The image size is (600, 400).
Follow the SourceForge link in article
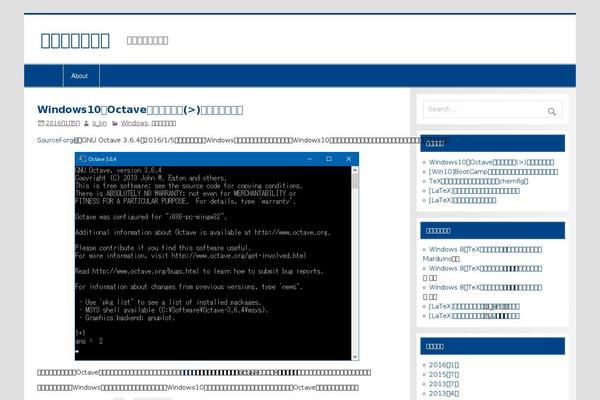(55, 140)
